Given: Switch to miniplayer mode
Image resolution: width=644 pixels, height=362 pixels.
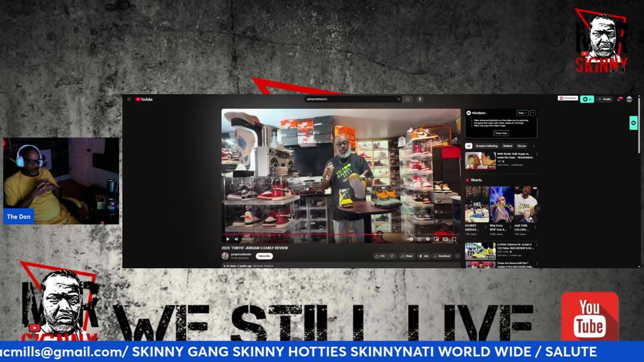Looking at the screenshot, I should tap(436, 239).
